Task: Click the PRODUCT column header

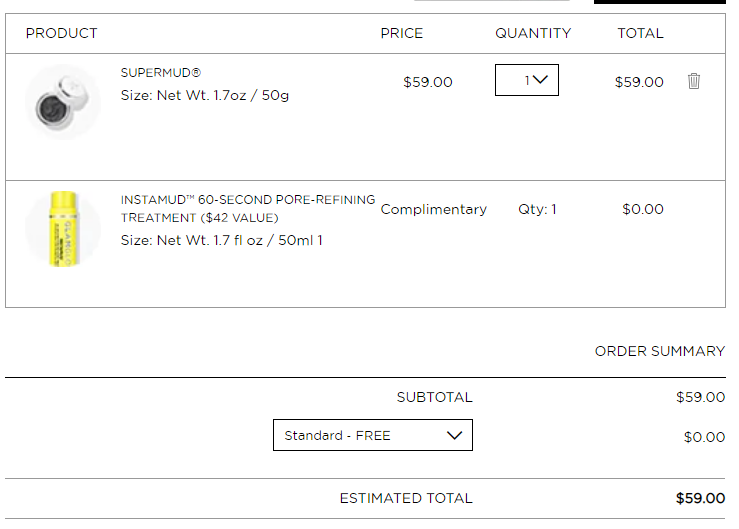Action: point(61,33)
